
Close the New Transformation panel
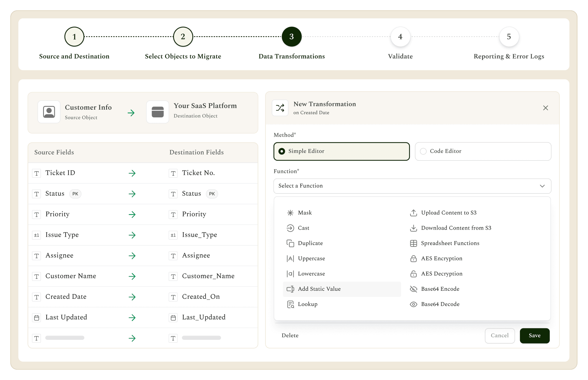click(546, 108)
